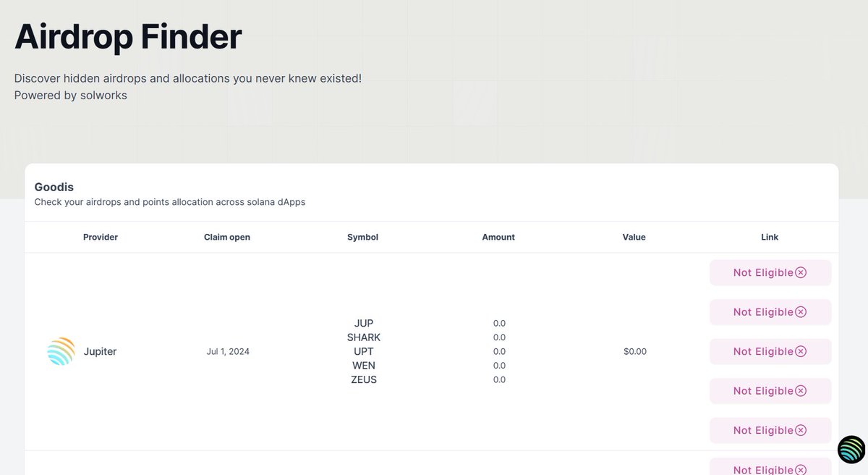Click the $0.00 value for Jupiter
868x475 pixels.
(635, 351)
